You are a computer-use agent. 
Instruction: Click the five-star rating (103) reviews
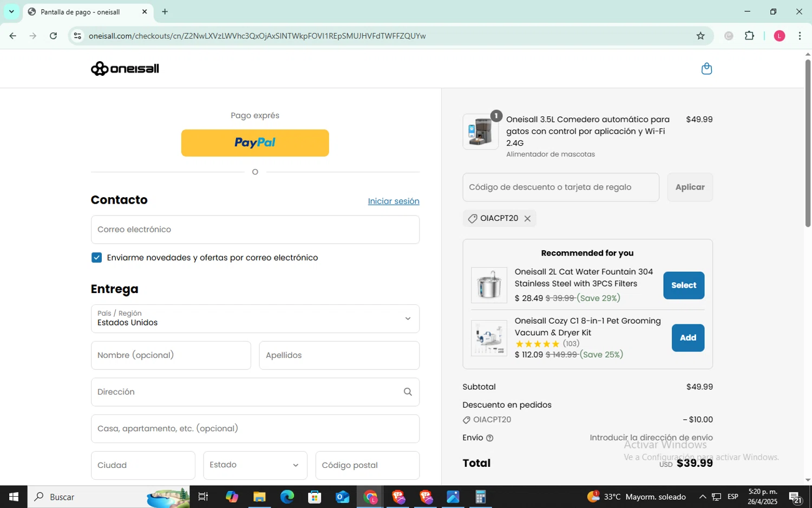(547, 344)
